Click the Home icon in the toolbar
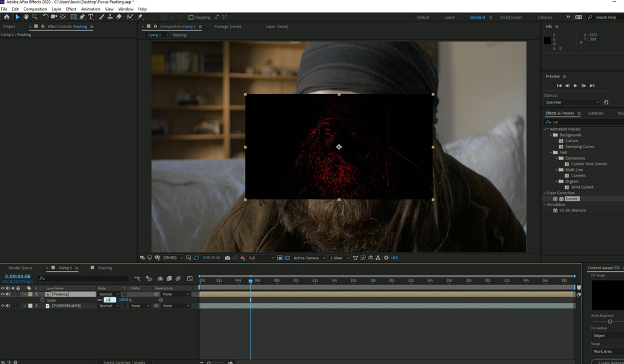This screenshot has width=624, height=364. [x=6, y=17]
